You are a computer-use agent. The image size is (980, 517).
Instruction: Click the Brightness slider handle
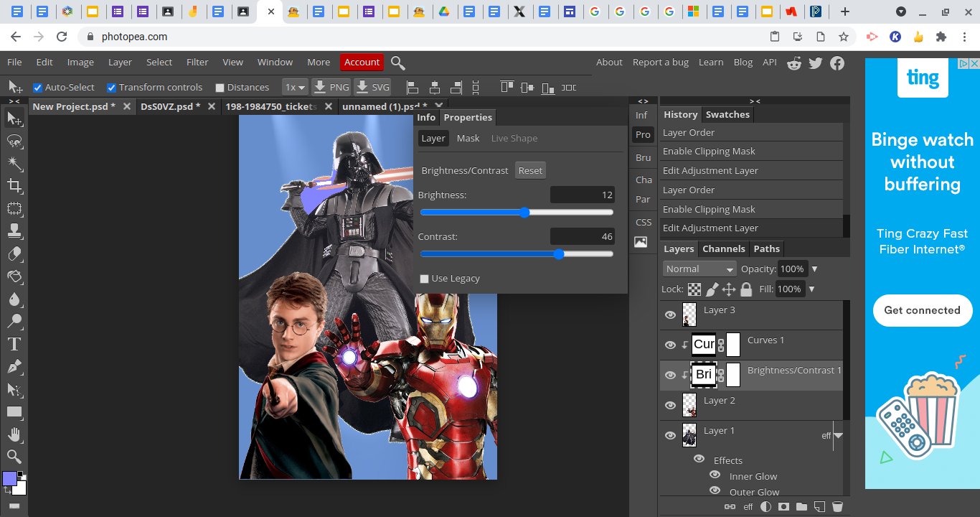524,213
